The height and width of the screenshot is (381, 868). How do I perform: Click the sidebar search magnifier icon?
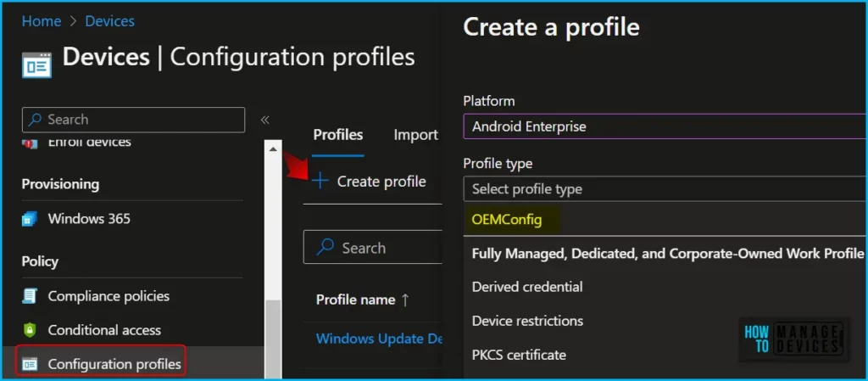tap(36, 120)
